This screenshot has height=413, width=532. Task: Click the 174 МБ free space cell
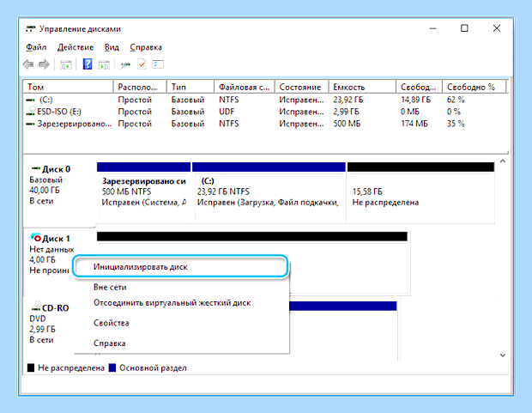click(x=414, y=124)
